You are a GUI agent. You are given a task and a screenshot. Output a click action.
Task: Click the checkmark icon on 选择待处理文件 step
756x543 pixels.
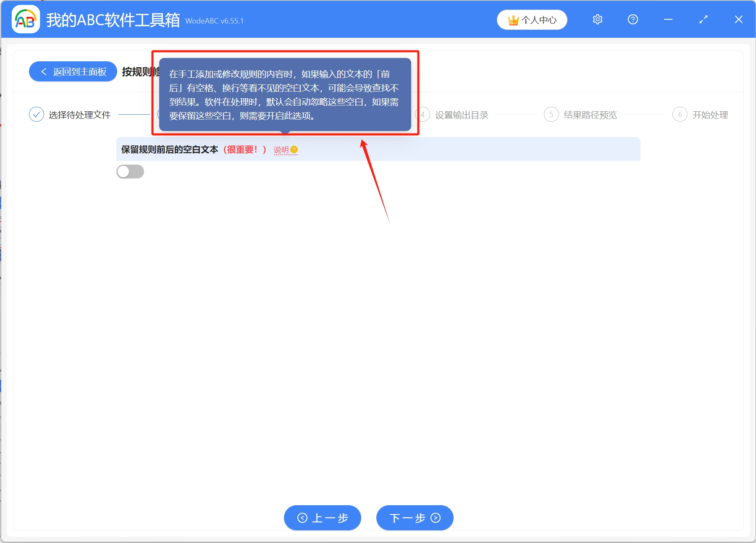pyautogui.click(x=36, y=114)
